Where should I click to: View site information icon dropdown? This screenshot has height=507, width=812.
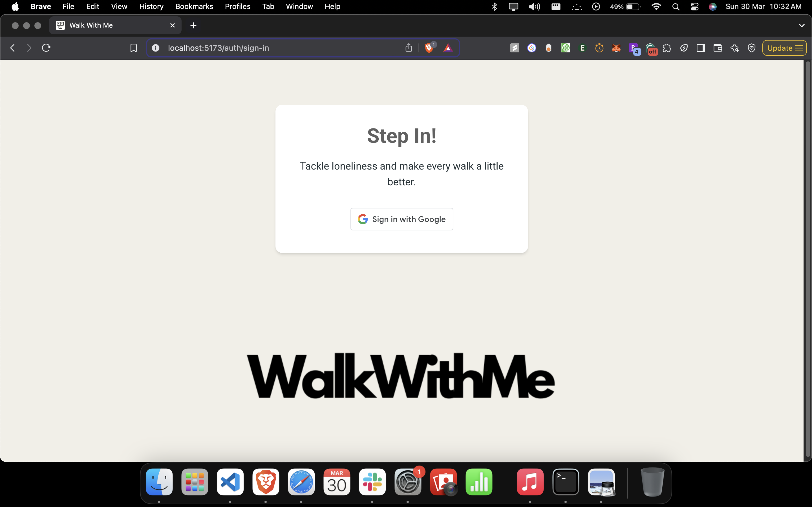click(155, 48)
